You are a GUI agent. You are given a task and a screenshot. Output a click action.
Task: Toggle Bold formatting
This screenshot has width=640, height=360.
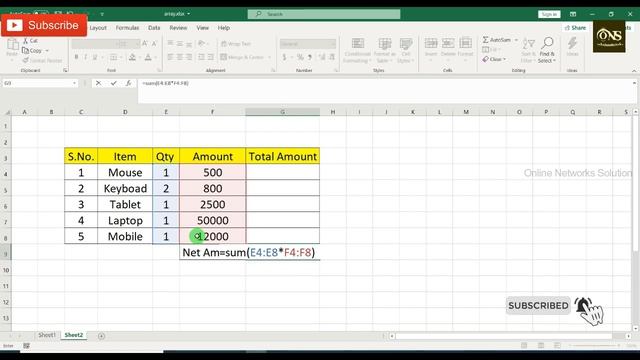[x=76, y=58]
